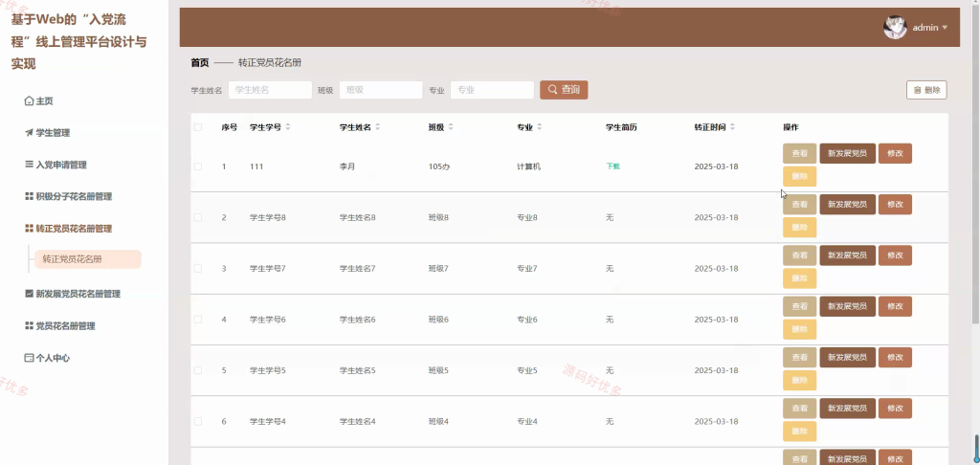Click 新发展党员 for row 学生姓名4
This screenshot has height=465, width=980.
pyautogui.click(x=848, y=409)
